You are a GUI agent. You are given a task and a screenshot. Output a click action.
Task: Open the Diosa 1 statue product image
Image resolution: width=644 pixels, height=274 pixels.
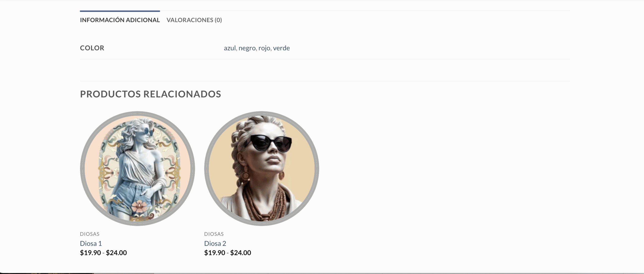[137, 168]
